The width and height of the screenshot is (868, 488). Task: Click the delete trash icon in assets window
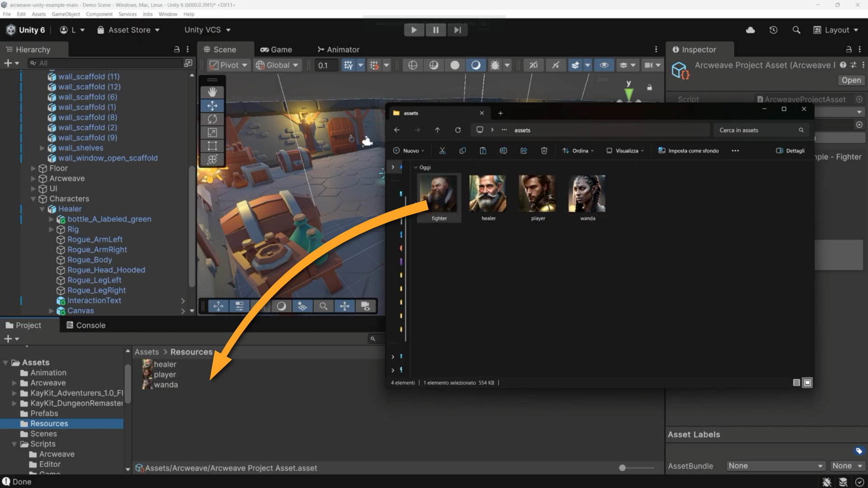[544, 150]
